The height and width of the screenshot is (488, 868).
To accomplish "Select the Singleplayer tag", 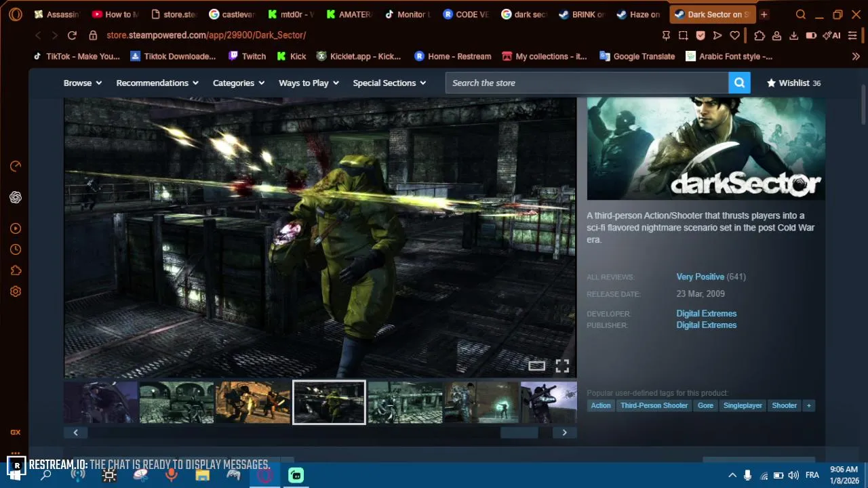I will pyautogui.click(x=743, y=405).
